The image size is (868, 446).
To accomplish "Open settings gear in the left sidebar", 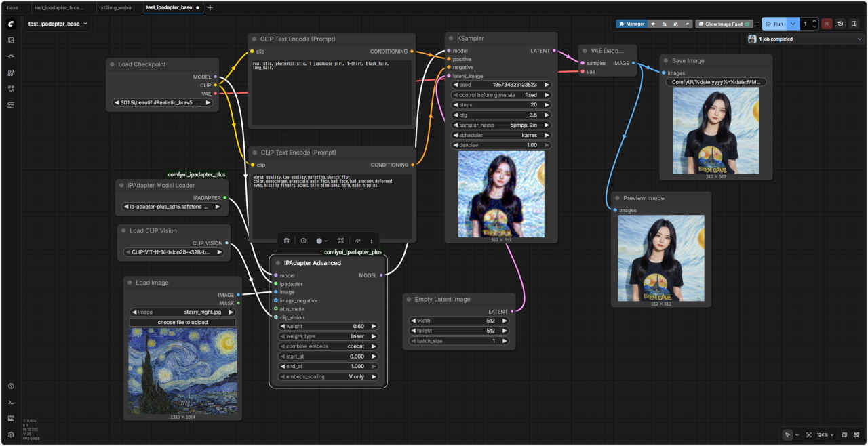I will [11, 434].
